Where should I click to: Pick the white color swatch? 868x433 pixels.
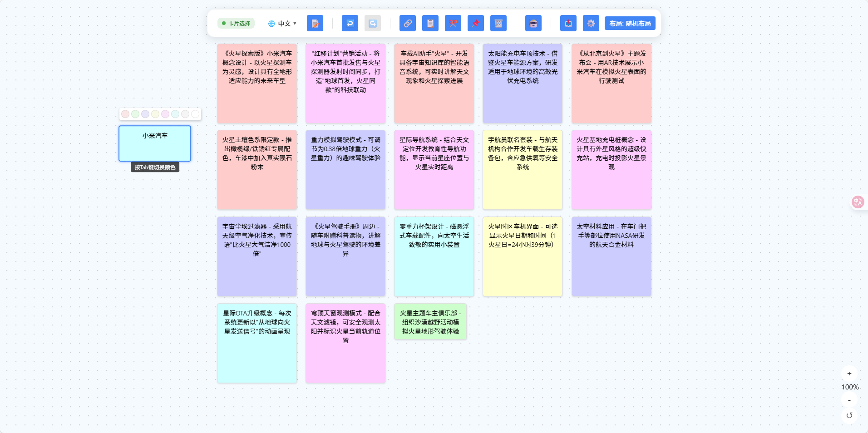pos(195,114)
